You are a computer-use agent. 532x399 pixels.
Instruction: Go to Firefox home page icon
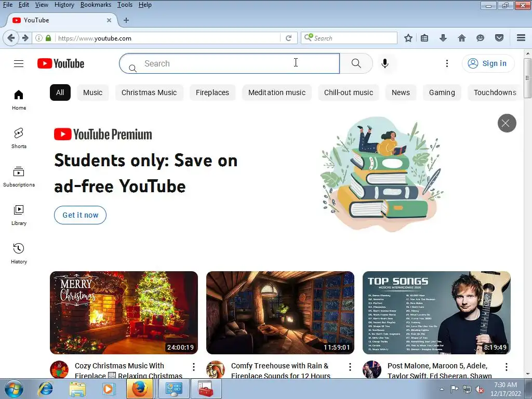pos(461,38)
